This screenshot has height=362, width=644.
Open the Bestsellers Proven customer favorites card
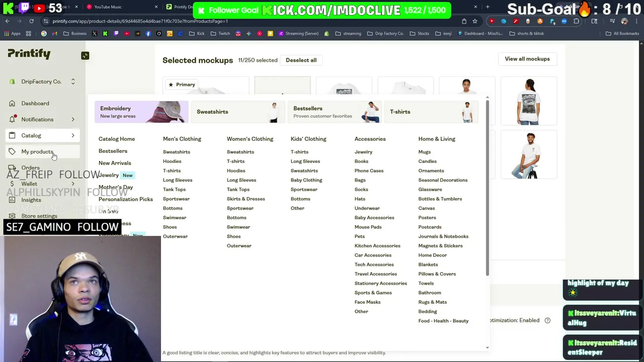pos(335,112)
